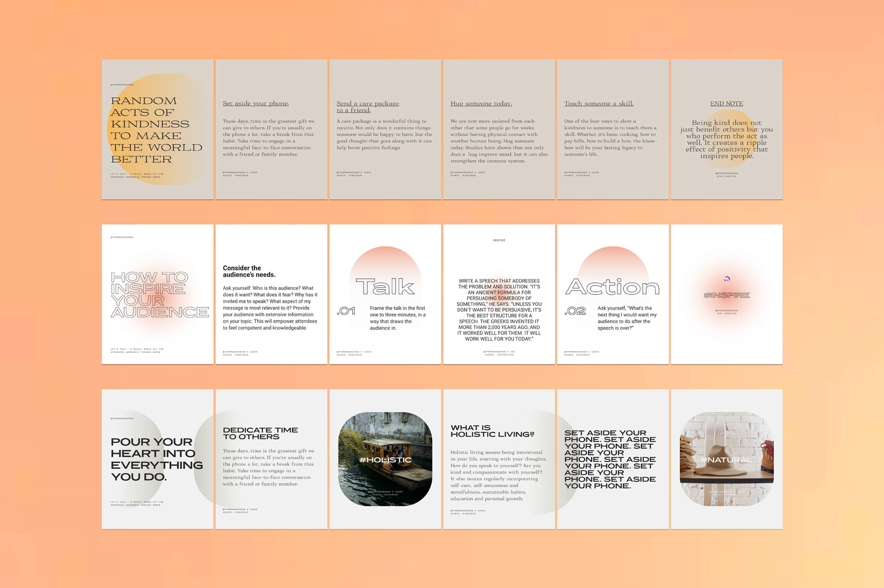Click @SPARROWANDSNOW handle on Pour Your Heart card
The height and width of the screenshot is (588, 884).
click(x=122, y=418)
